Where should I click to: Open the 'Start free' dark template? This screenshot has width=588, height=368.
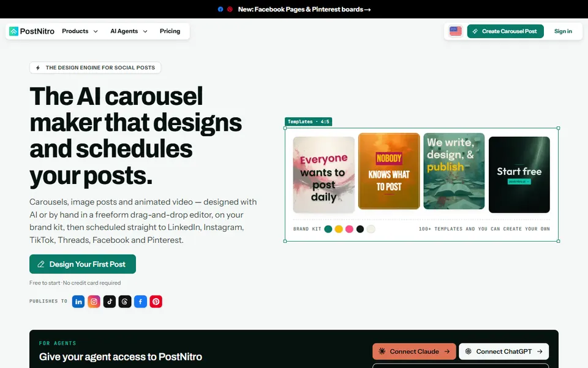coord(519,175)
